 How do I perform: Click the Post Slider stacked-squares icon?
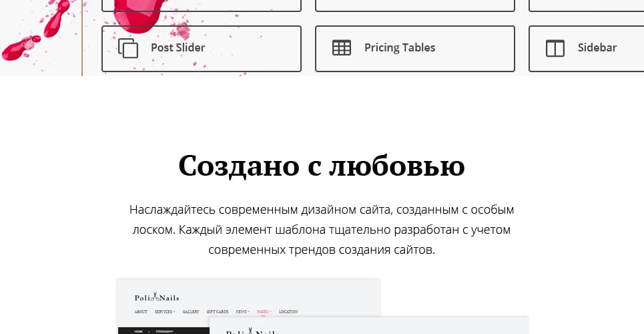tap(127, 48)
